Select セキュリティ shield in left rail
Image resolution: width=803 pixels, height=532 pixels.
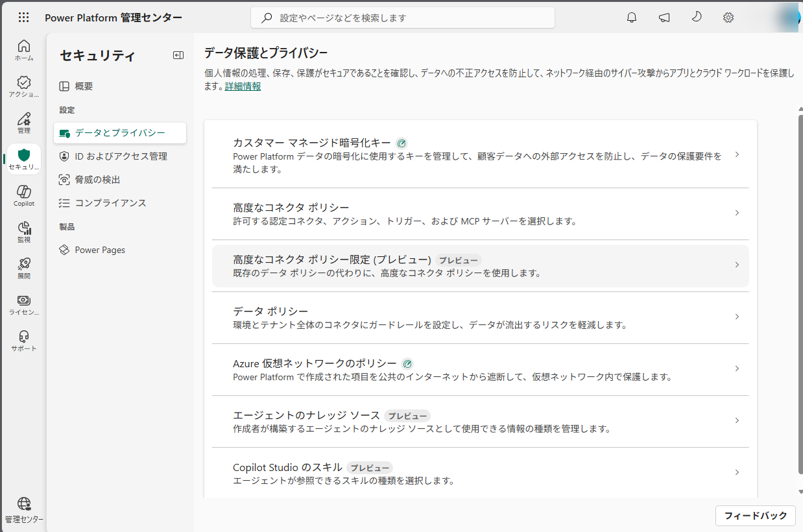pyautogui.click(x=24, y=160)
